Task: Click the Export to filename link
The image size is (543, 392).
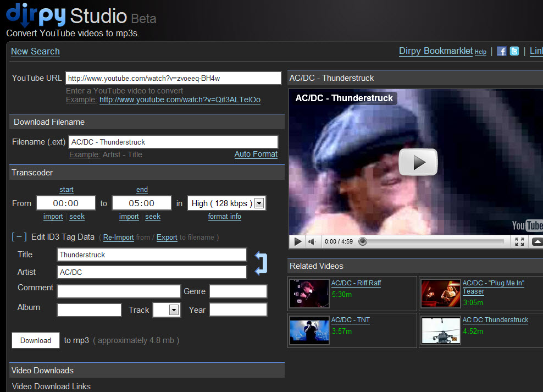Action: pyautogui.click(x=167, y=237)
